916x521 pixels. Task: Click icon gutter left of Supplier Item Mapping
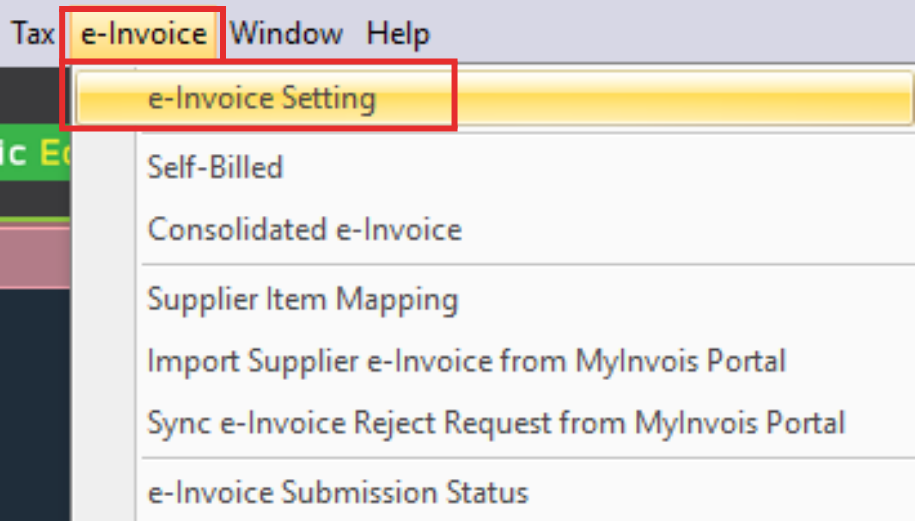coord(103,299)
